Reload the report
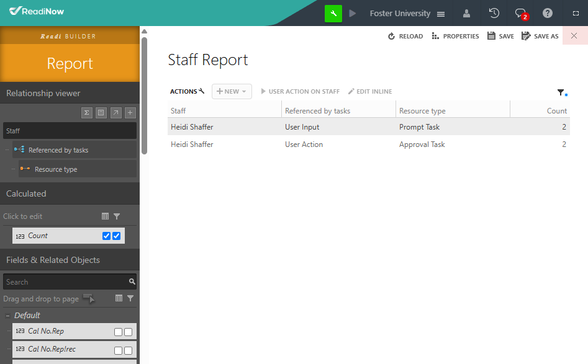588x364 pixels. point(405,36)
